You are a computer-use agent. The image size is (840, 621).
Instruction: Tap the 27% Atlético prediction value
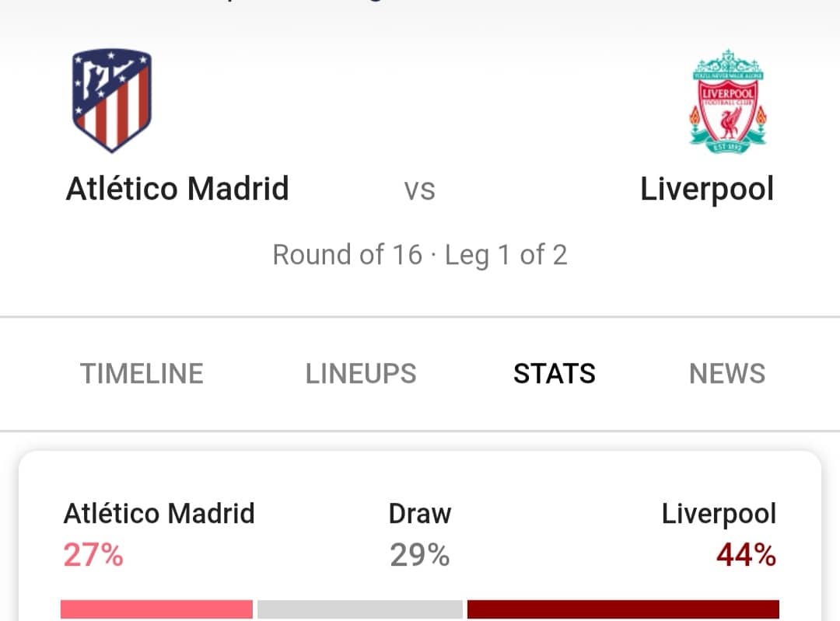pyautogui.click(x=93, y=555)
